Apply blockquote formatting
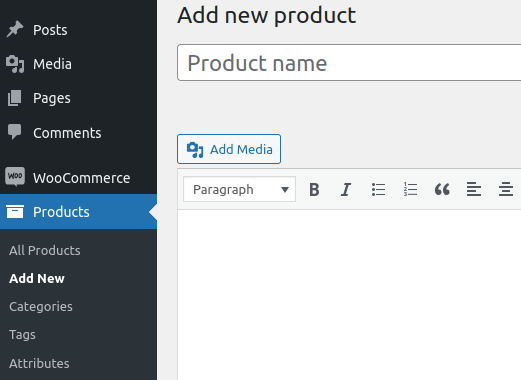 [x=442, y=190]
